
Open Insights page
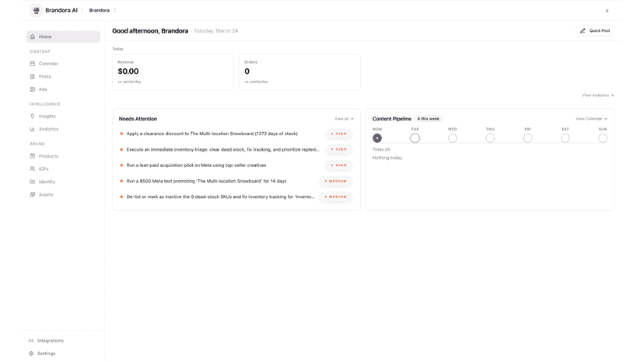(x=63, y=117)
